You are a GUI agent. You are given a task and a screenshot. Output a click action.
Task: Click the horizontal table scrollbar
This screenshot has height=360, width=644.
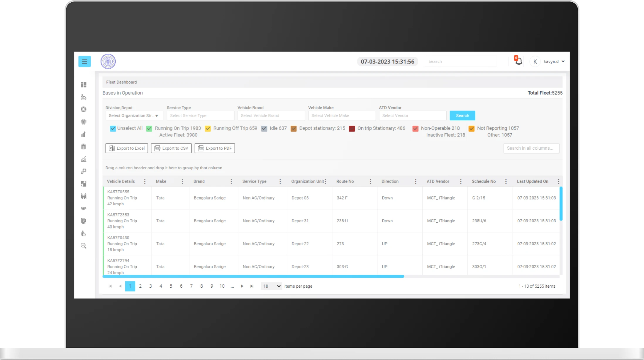(x=253, y=276)
